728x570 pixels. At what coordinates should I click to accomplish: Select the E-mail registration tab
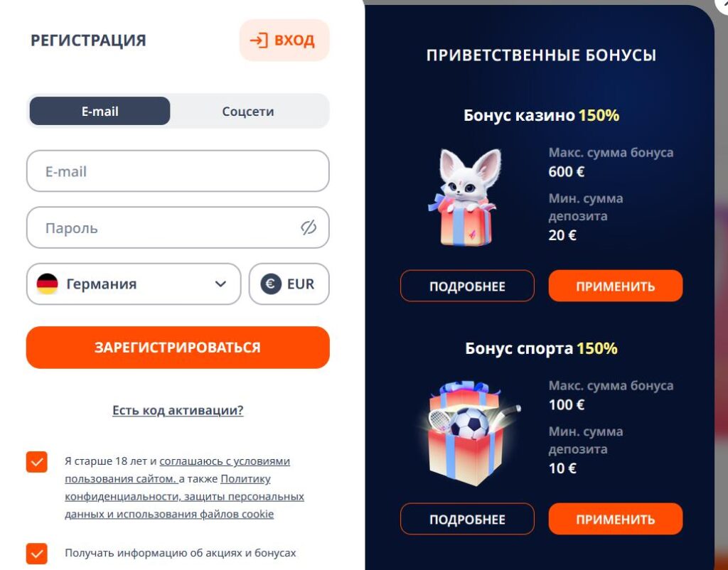[99, 111]
